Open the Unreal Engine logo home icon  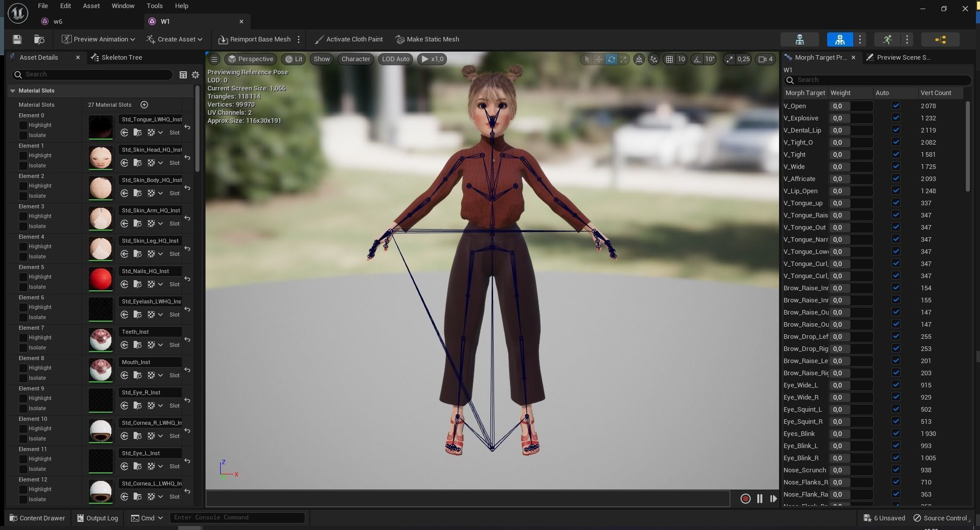(18, 13)
